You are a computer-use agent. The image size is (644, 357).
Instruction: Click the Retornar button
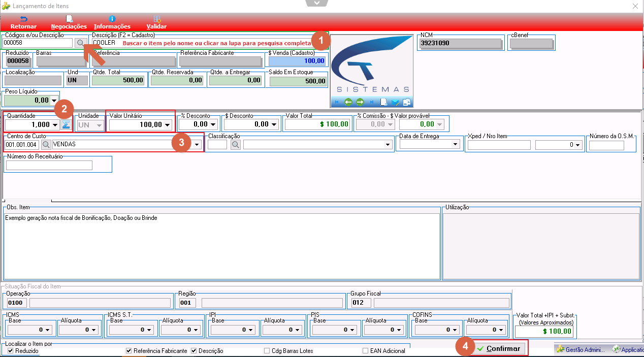click(23, 22)
